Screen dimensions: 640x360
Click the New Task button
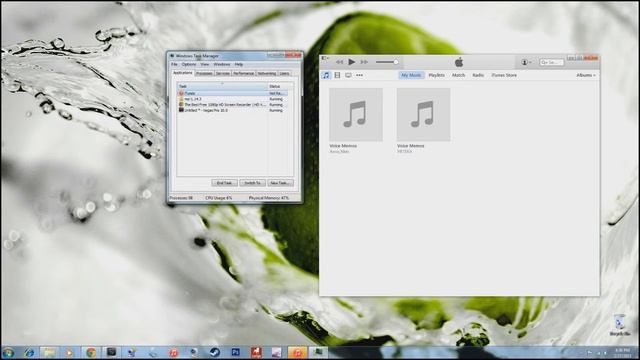280,183
